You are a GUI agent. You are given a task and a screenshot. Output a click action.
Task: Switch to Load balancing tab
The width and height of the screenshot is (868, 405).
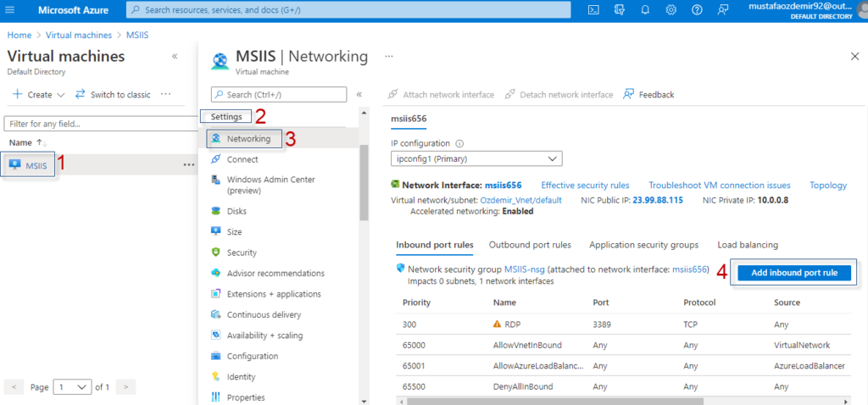pos(748,245)
